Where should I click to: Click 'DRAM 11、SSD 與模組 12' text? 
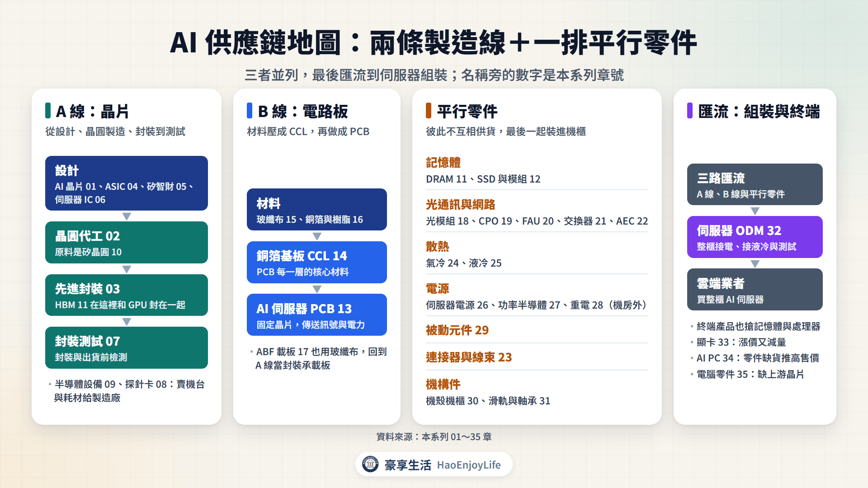tap(483, 179)
